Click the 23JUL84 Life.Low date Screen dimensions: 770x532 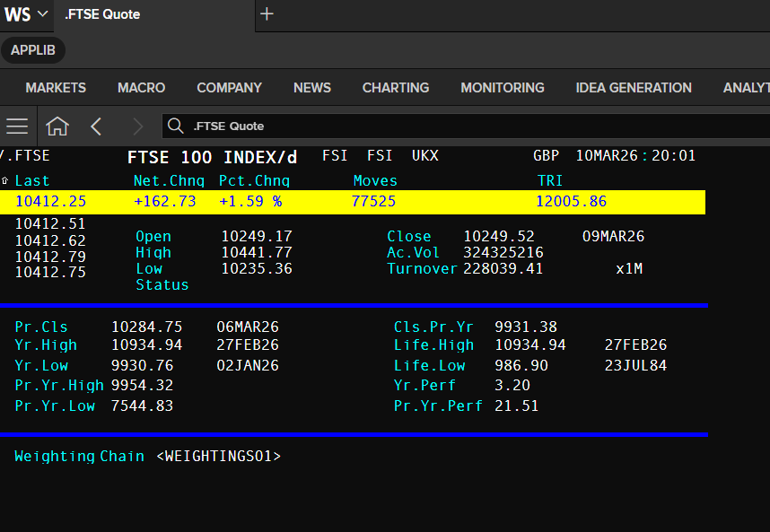pos(635,366)
